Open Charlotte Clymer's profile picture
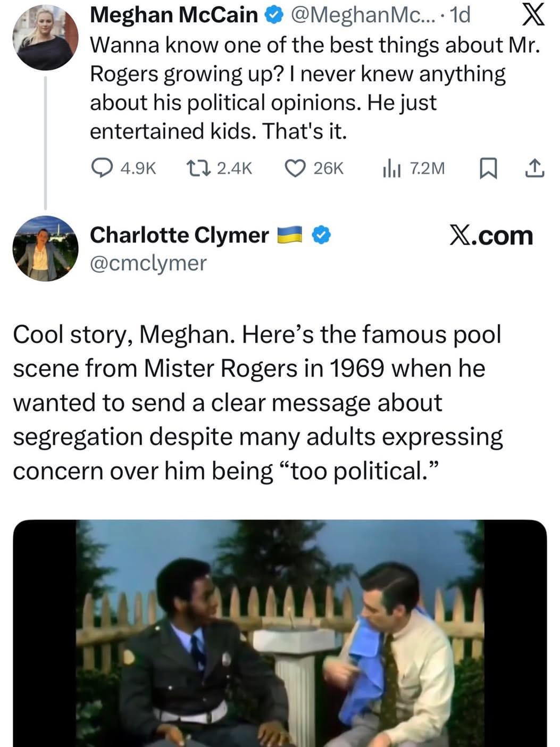Image resolution: width=560 pixels, height=747 pixels. point(46,248)
